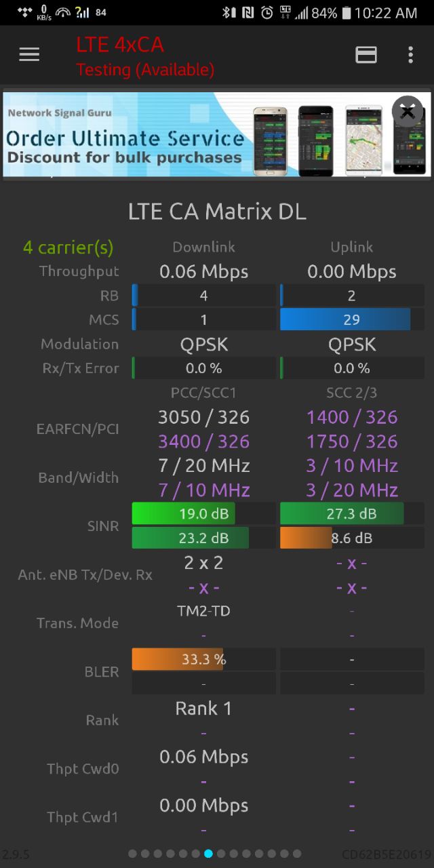The width and height of the screenshot is (434, 868).
Task: Select the highlighted blue page indicator dot
Action: point(208,854)
